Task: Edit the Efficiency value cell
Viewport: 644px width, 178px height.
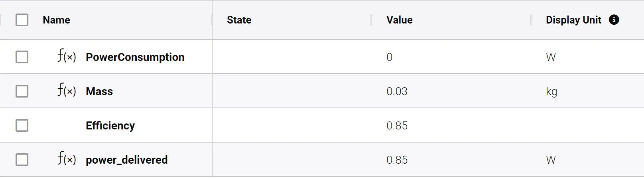Action: (x=397, y=125)
